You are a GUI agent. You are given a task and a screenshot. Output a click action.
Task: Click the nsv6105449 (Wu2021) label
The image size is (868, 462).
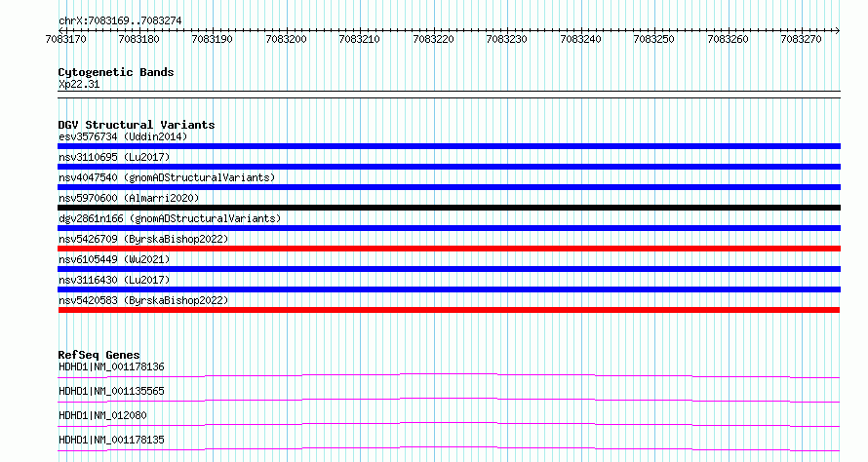pyautogui.click(x=114, y=259)
